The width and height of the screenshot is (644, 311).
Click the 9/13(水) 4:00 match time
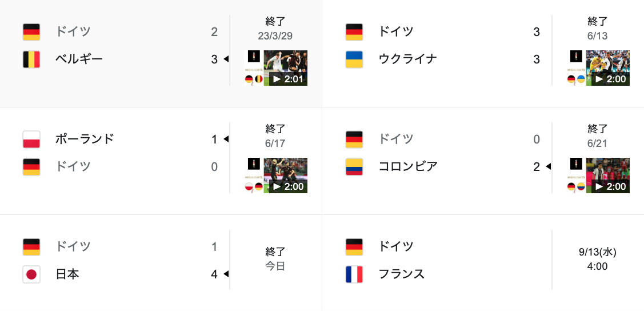click(597, 259)
